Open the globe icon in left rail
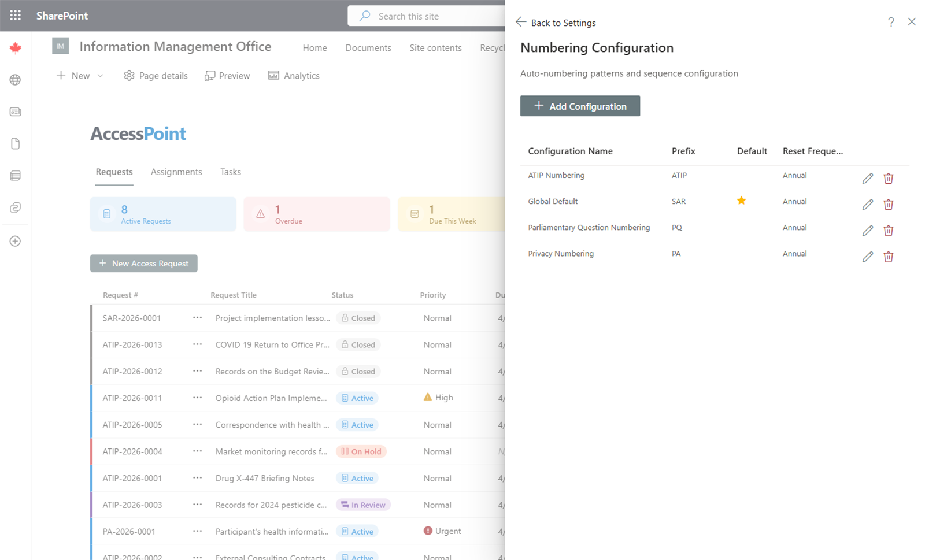 16,80
